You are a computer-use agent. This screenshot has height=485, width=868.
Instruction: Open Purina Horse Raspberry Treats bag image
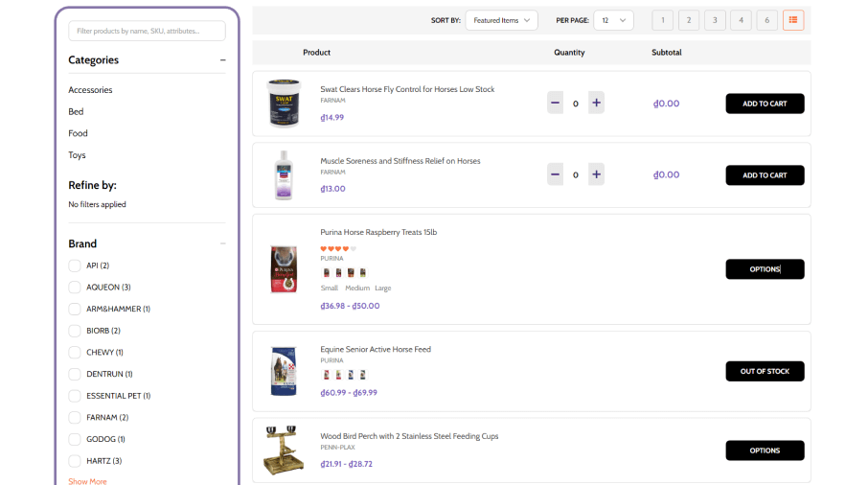click(284, 269)
